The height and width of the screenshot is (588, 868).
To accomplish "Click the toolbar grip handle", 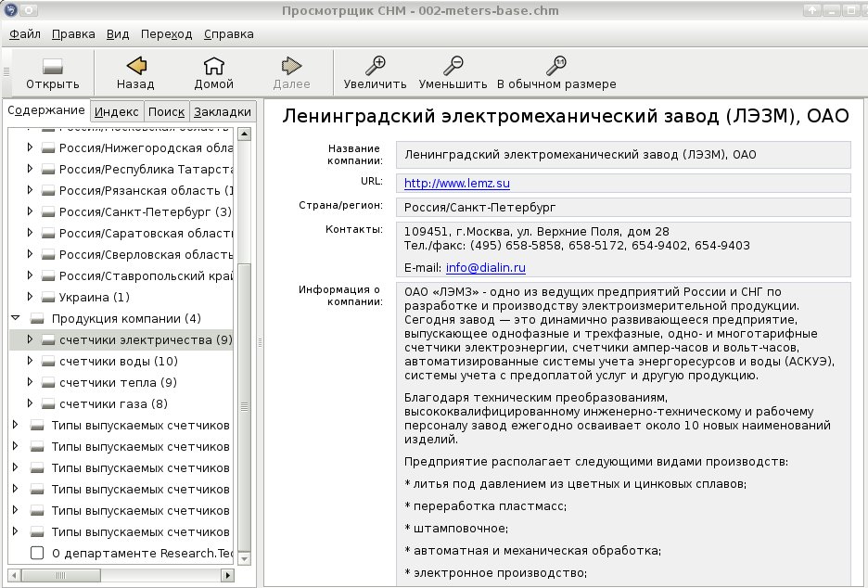I will (x=6, y=72).
